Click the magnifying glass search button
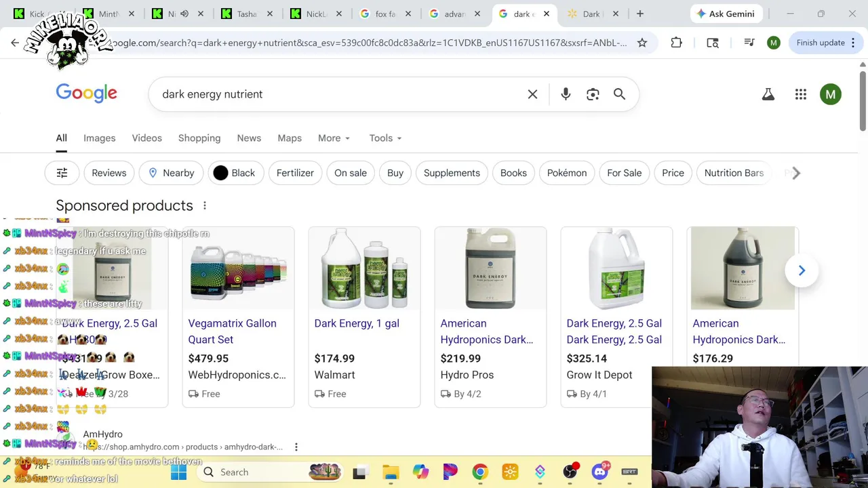Image resolution: width=868 pixels, height=488 pixels. [x=619, y=94]
